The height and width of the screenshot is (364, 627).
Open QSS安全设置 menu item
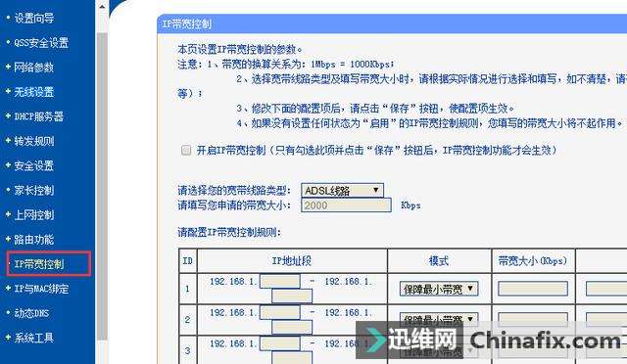tap(41, 43)
